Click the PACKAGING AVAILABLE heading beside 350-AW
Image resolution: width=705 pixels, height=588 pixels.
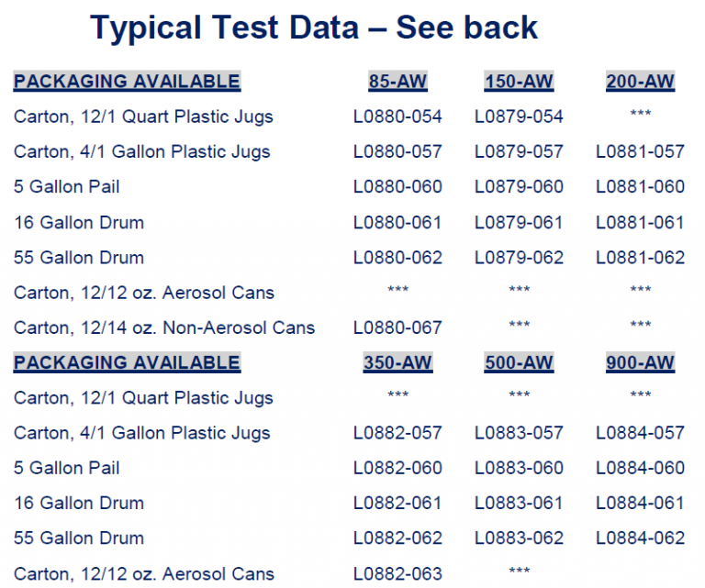pyautogui.click(x=127, y=362)
